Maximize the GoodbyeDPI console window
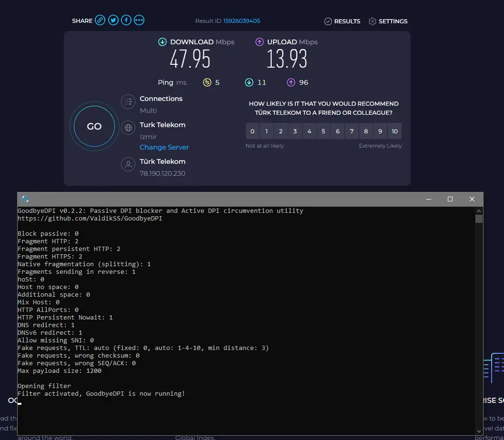504x440 pixels. pyautogui.click(x=450, y=199)
